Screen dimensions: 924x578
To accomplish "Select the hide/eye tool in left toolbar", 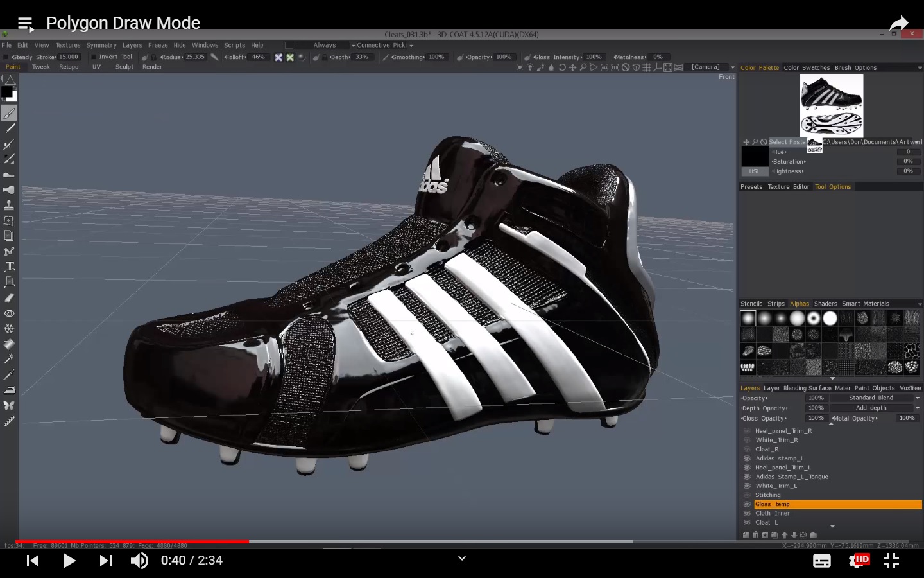I will pos(9,313).
